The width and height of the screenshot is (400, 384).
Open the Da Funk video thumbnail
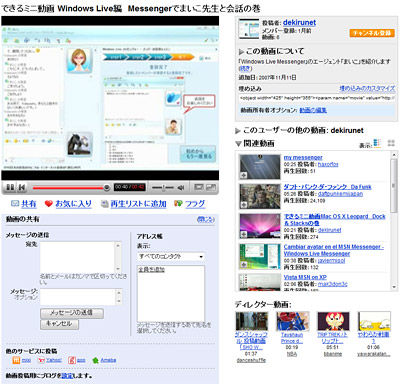[260, 196]
